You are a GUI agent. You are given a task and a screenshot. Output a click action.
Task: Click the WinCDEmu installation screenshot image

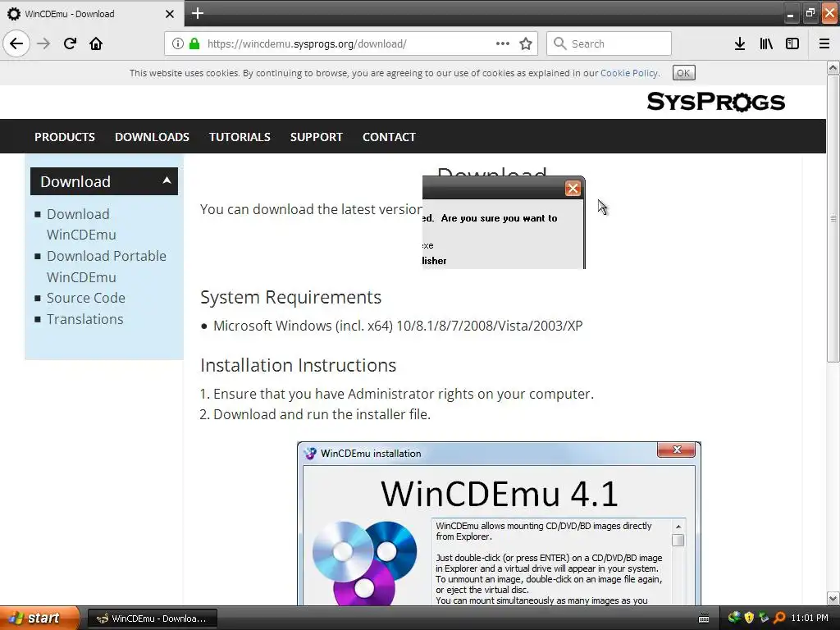pyautogui.click(x=499, y=523)
